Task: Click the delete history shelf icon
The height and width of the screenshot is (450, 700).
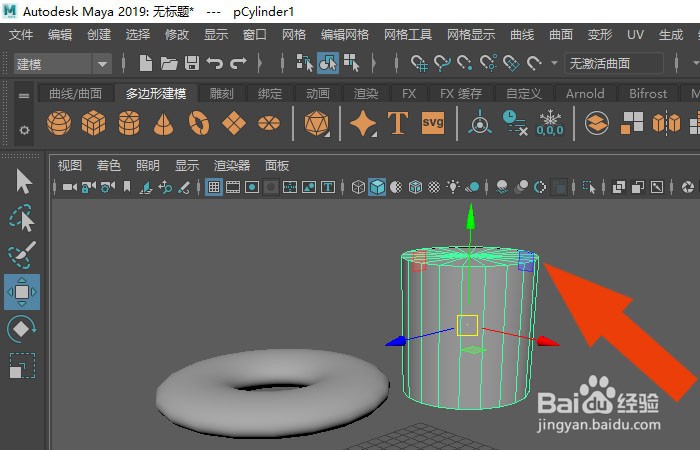Action: tap(515, 123)
